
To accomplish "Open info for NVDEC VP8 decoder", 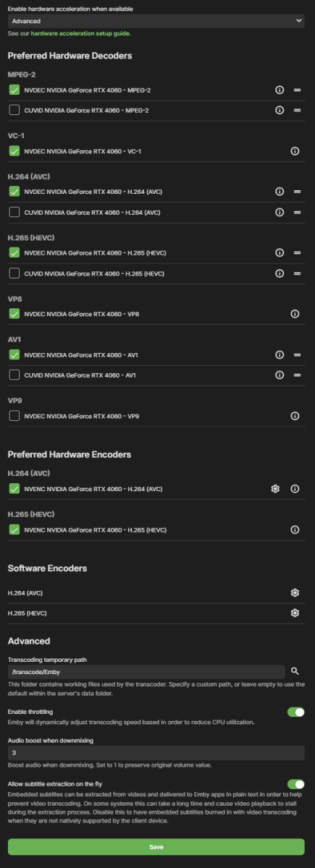I will [x=295, y=314].
